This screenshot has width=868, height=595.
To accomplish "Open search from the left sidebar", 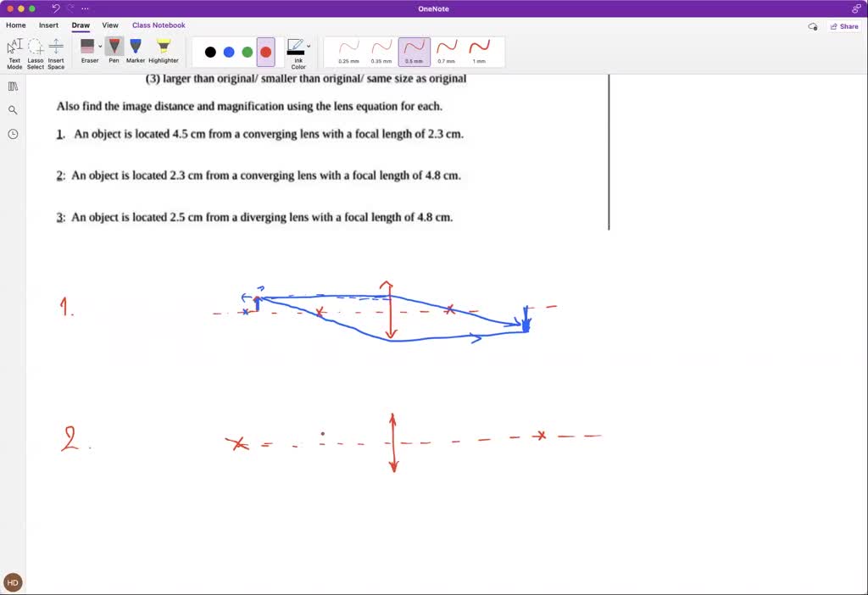I will tap(12, 109).
